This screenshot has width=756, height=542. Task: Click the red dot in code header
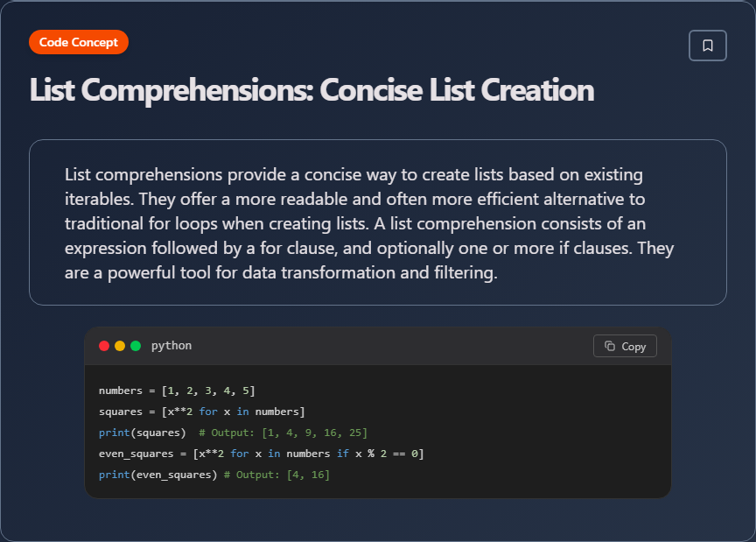pos(104,346)
